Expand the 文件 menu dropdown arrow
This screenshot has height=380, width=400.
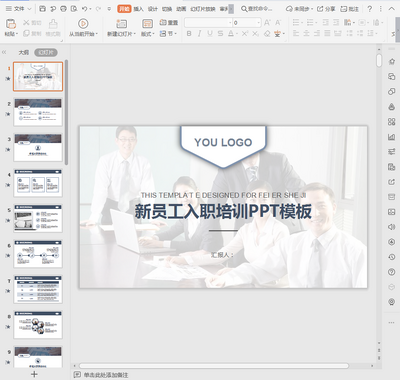pyautogui.click(x=29, y=9)
